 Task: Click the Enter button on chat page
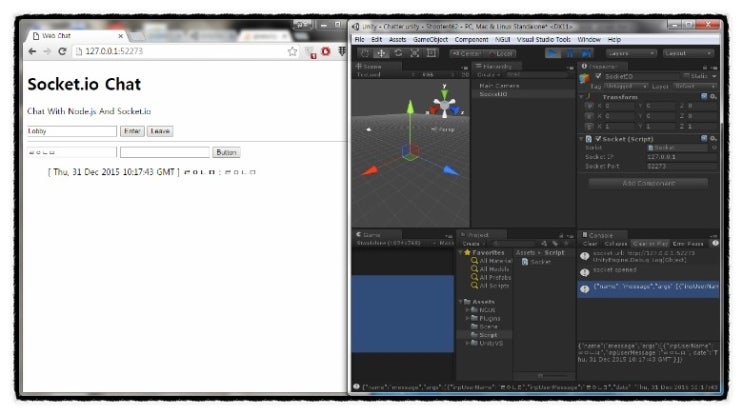click(132, 131)
